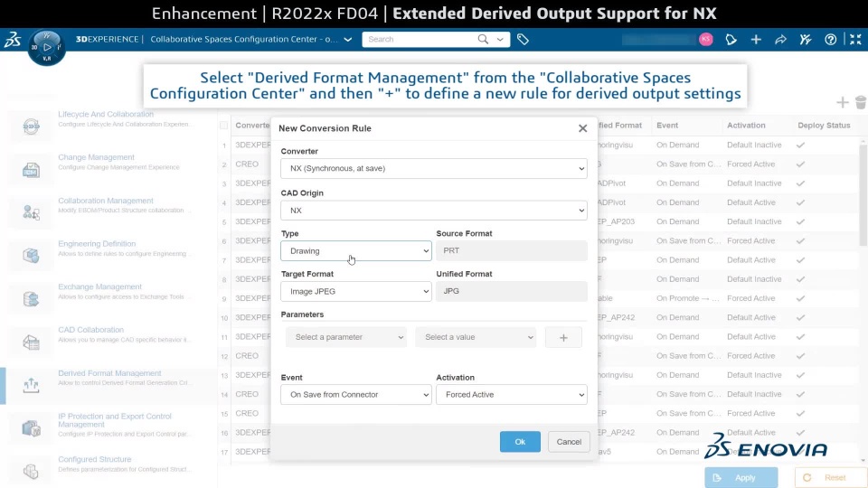Add a new rule with plus icon above table

click(x=842, y=103)
